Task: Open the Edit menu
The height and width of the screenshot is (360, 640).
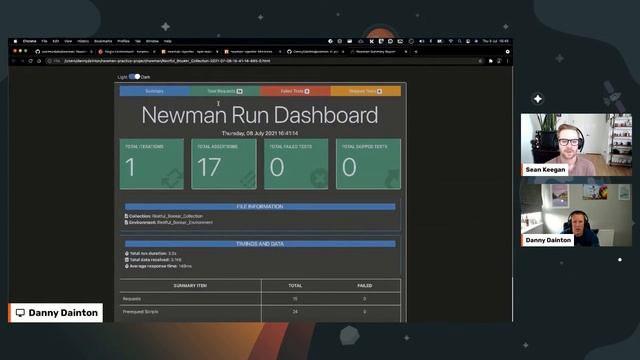Action: (56, 41)
